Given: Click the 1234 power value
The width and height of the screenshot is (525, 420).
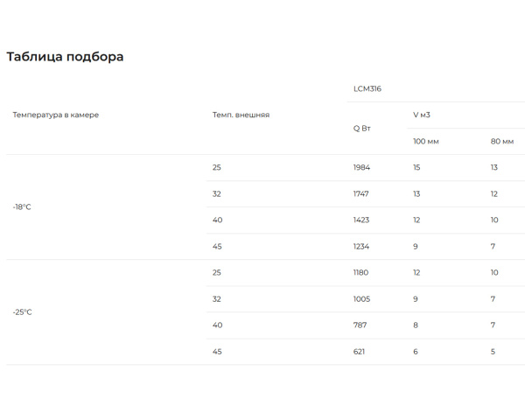Looking at the screenshot, I should [x=361, y=246].
